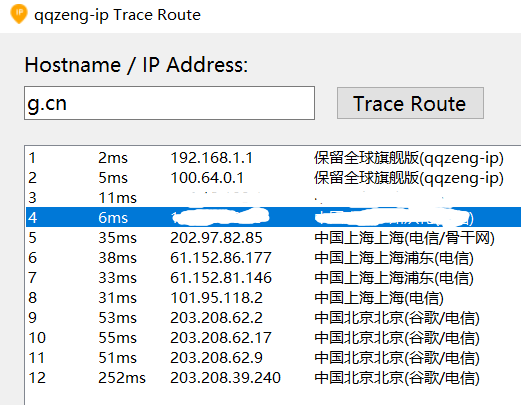Image resolution: width=521 pixels, height=405 pixels.
Task: Select hop 12 row 203.208.39.240
Action: (273, 378)
